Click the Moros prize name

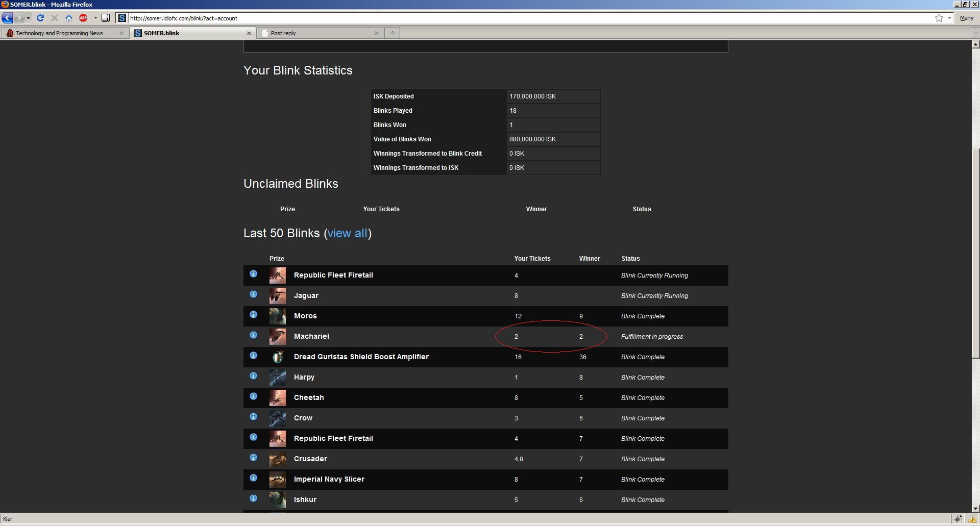305,316
